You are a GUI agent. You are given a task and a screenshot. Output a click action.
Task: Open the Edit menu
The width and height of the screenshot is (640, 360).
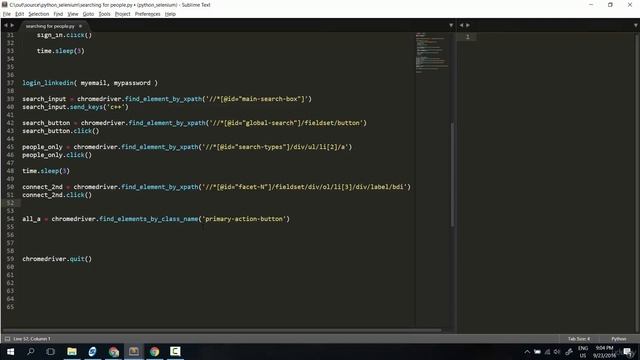pos(19,14)
